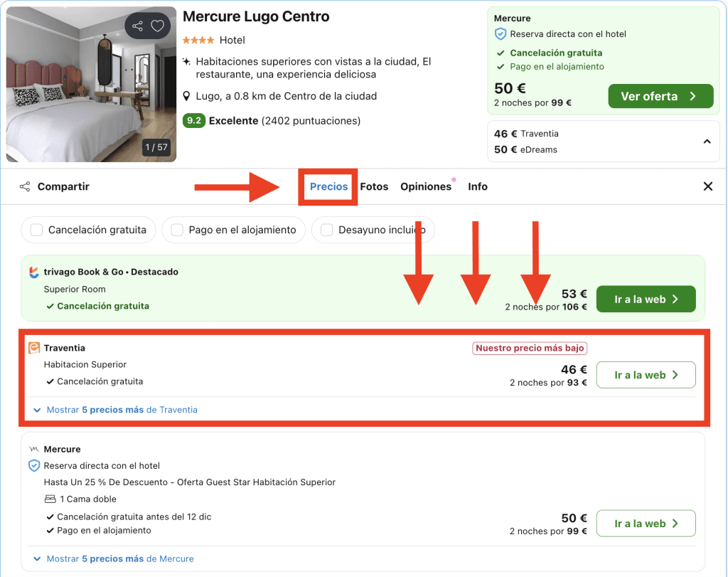The height and width of the screenshot is (577, 728).
Task: Click the heart favorite icon on hotel photo
Action: 158,26
